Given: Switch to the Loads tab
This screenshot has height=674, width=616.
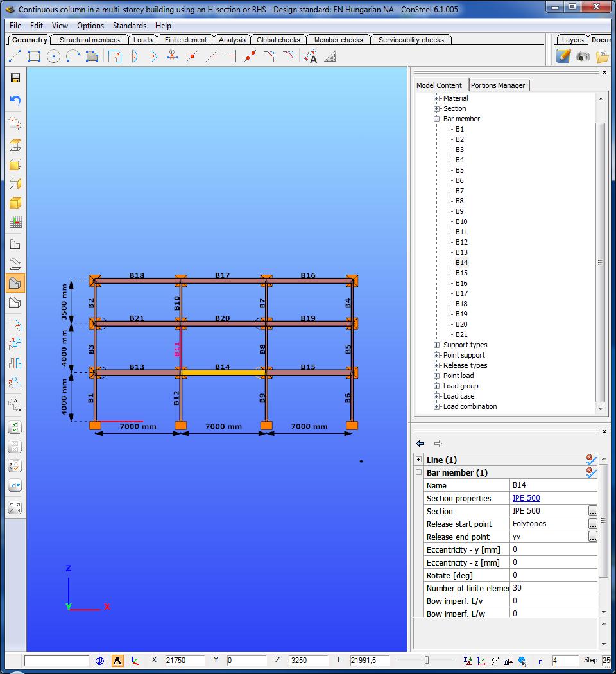Looking at the screenshot, I should point(142,40).
